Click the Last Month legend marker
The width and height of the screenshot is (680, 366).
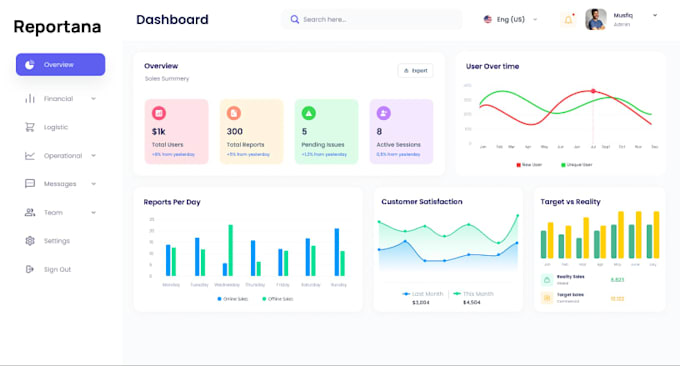tap(406, 294)
